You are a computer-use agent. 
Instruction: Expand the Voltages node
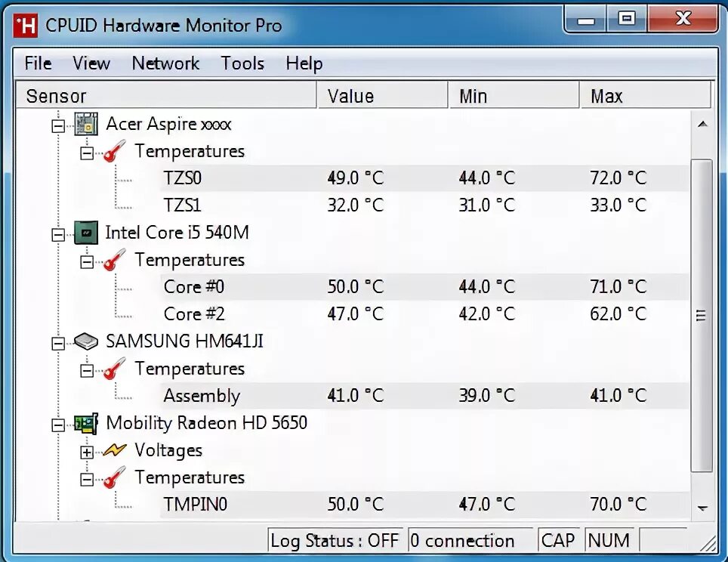87,452
